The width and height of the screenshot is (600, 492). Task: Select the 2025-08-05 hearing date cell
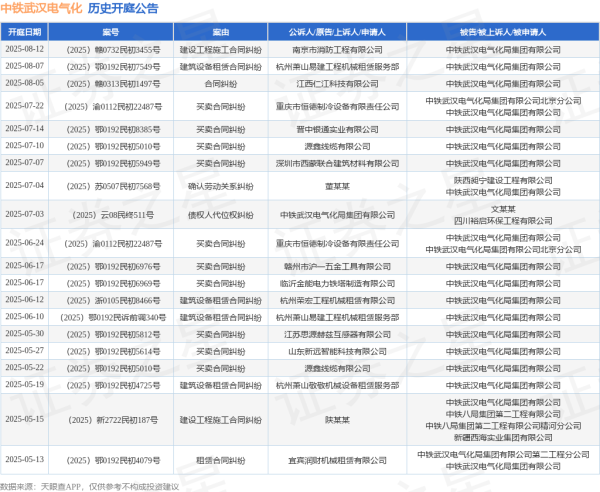(x=25, y=84)
